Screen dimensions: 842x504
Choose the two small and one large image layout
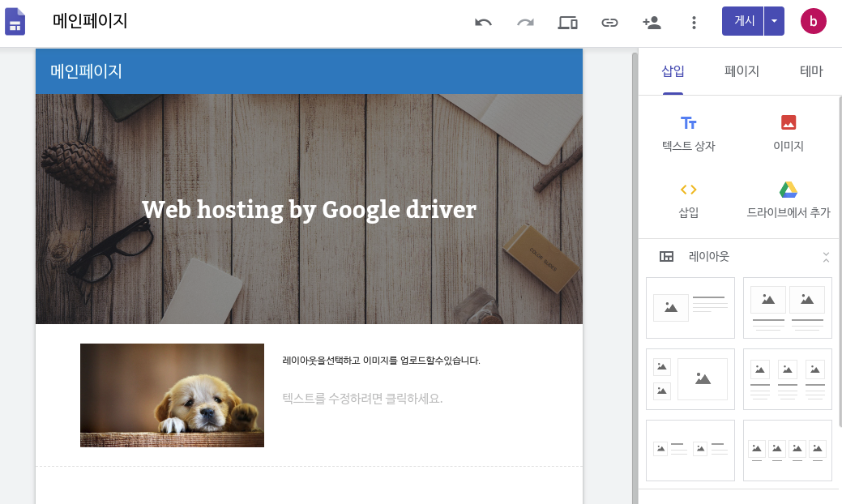690,379
